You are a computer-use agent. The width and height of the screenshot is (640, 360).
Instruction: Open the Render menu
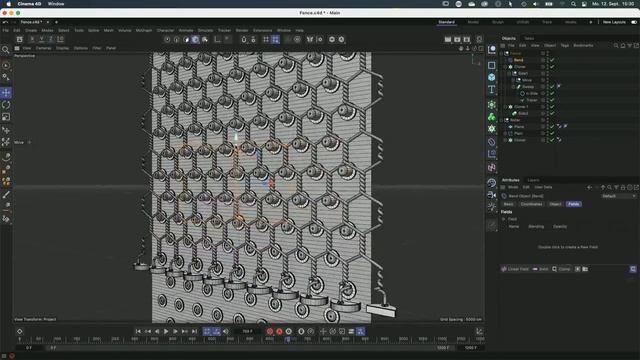pos(242,30)
